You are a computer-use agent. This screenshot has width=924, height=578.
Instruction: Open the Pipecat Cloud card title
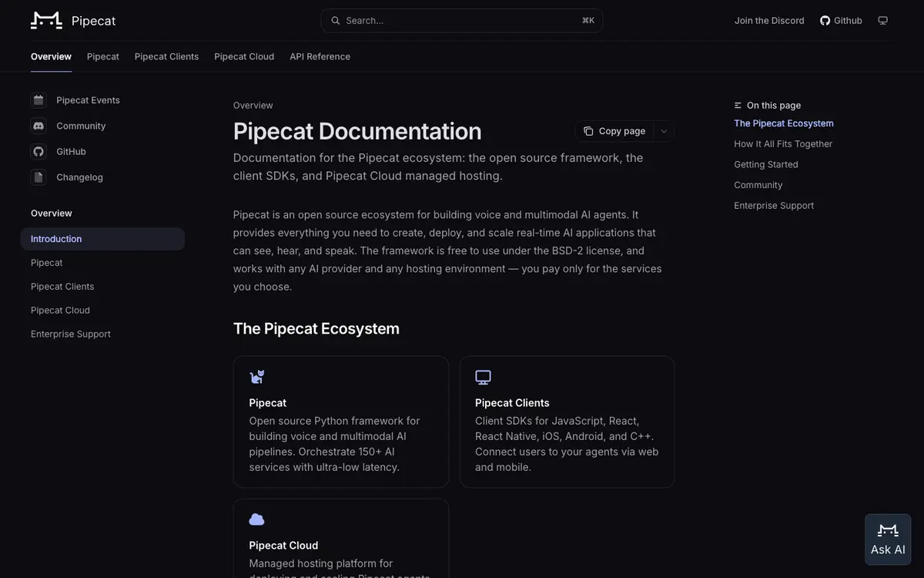[x=283, y=546]
